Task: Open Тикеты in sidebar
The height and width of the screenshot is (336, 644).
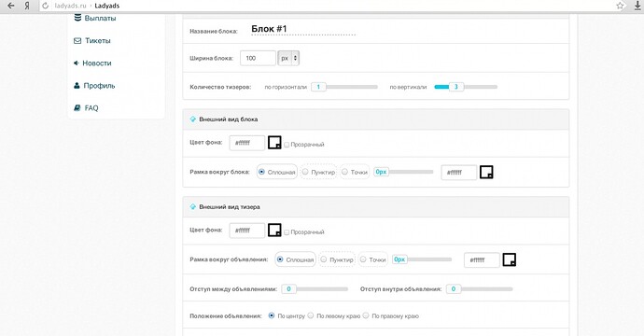Action: point(98,41)
